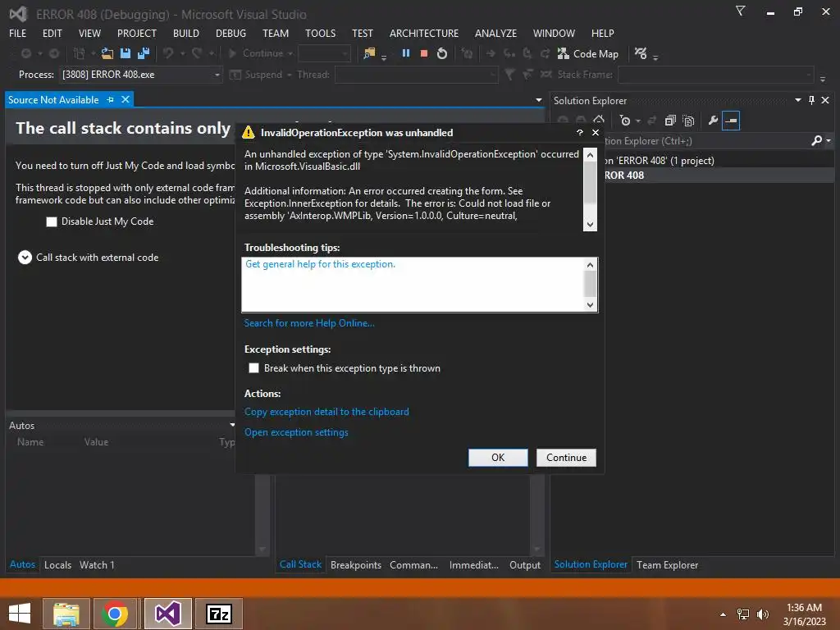Click exception message scrollbar down arrow
840x630 pixels.
click(590, 225)
